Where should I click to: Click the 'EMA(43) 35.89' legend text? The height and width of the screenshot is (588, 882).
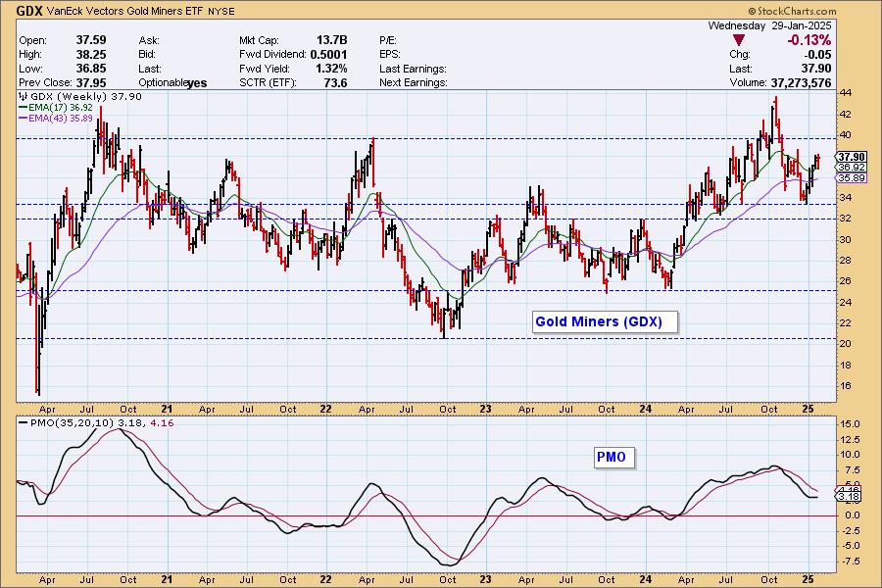point(61,119)
